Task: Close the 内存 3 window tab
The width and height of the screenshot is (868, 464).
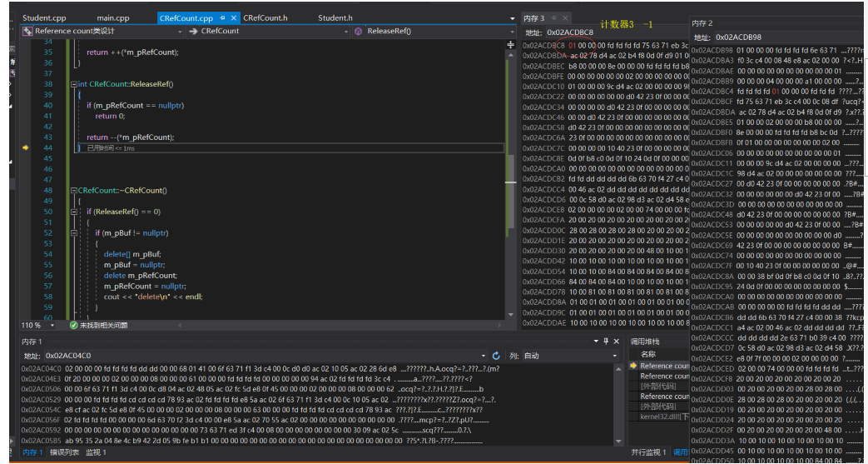Action: tap(563, 18)
